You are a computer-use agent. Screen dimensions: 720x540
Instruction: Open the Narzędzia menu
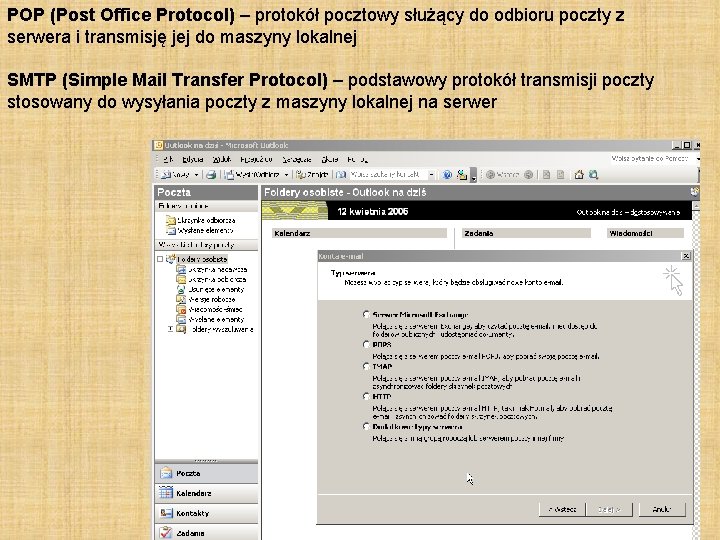(297, 159)
